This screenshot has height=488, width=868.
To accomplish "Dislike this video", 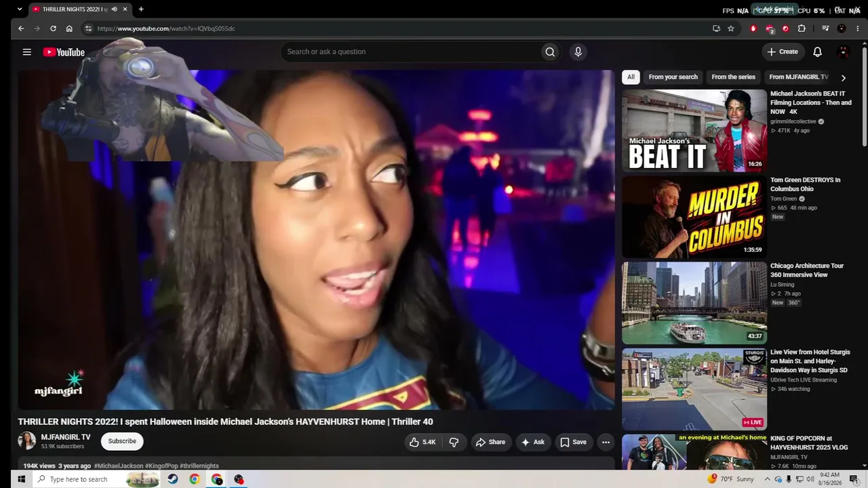I will 454,442.
